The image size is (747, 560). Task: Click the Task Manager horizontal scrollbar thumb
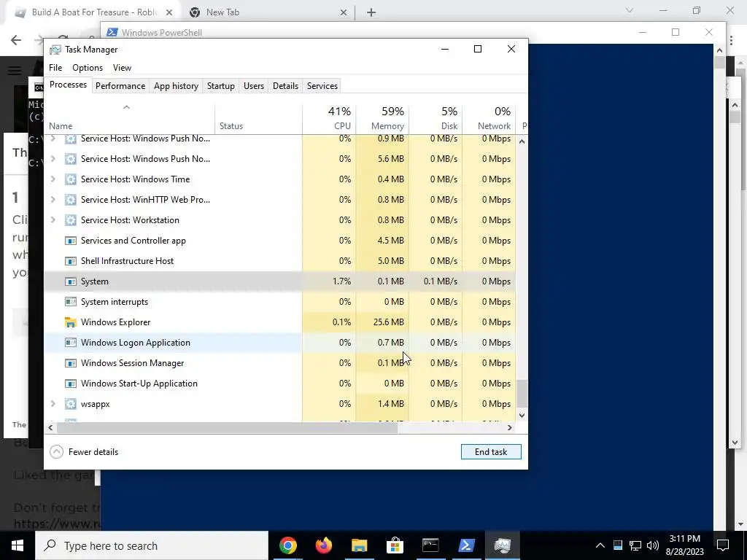point(227,427)
